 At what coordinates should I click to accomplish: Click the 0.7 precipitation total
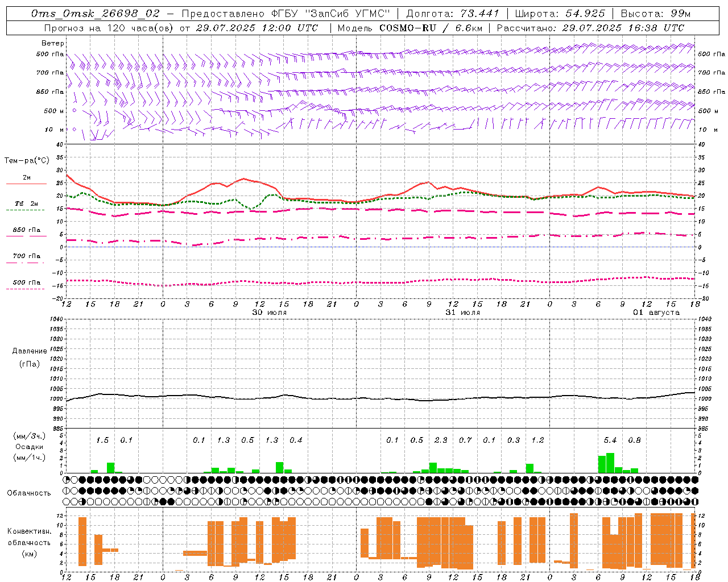(x=465, y=440)
